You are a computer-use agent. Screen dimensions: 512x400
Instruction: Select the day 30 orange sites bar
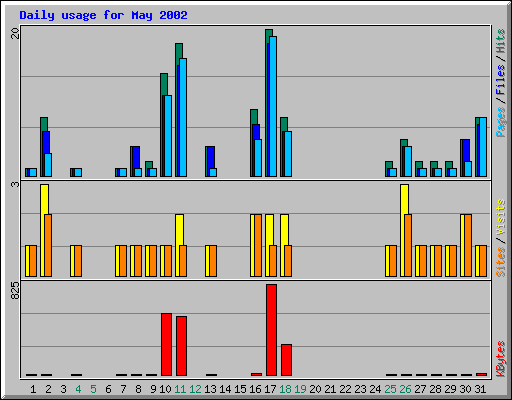(x=468, y=245)
